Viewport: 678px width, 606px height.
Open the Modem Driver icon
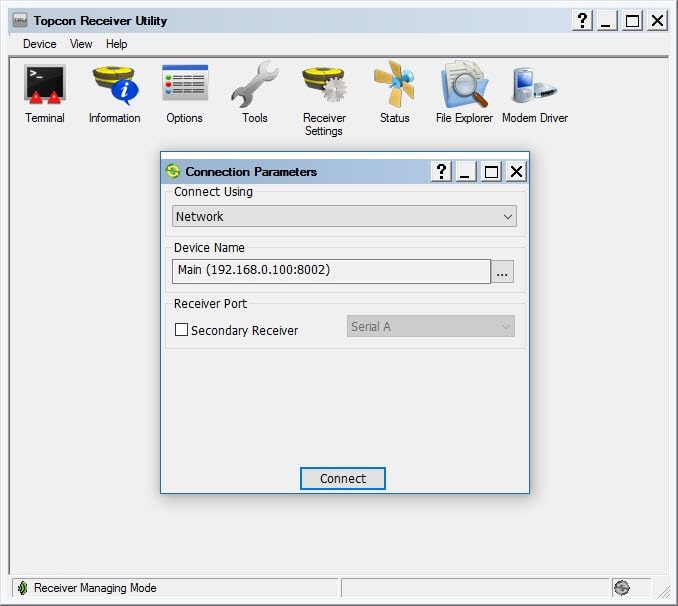(534, 85)
